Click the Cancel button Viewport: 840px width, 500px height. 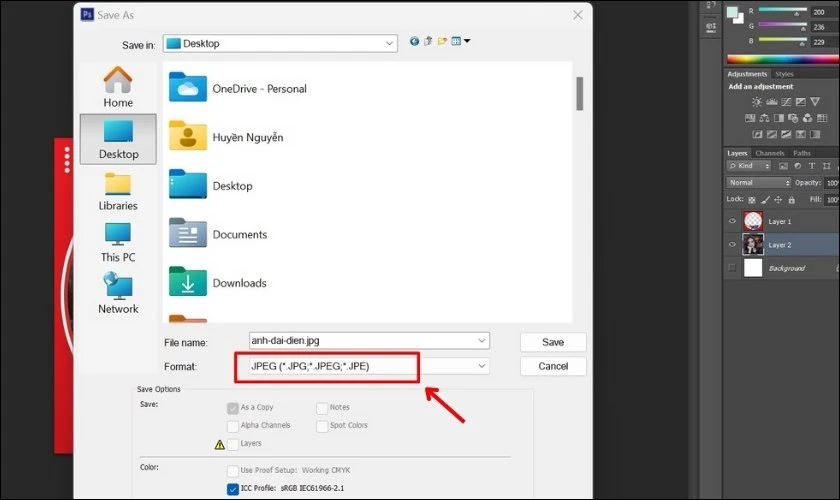click(553, 366)
